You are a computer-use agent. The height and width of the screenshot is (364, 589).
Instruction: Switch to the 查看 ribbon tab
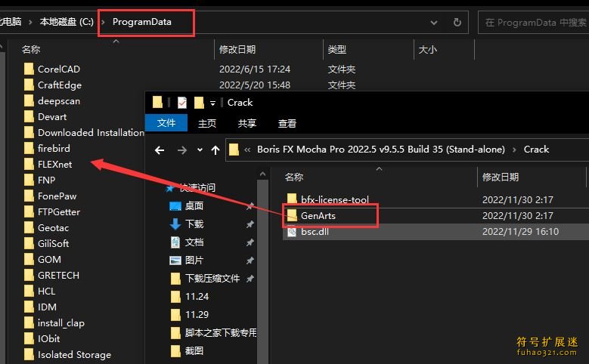click(287, 123)
